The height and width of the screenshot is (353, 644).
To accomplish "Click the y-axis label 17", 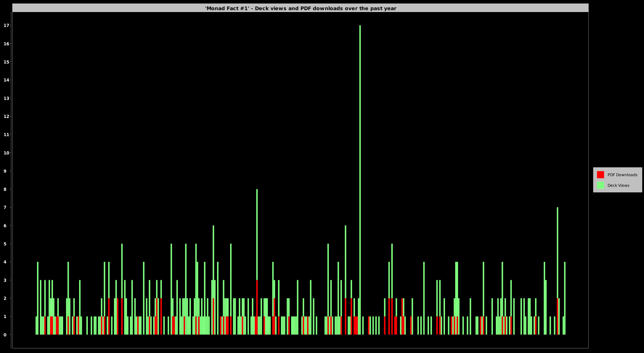I will click(x=6, y=25).
